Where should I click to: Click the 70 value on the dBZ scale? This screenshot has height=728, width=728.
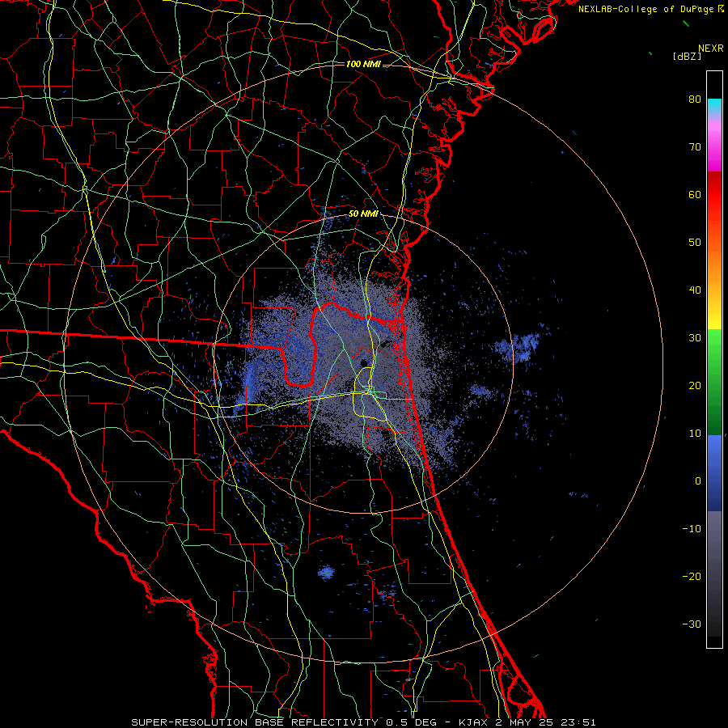click(x=695, y=147)
